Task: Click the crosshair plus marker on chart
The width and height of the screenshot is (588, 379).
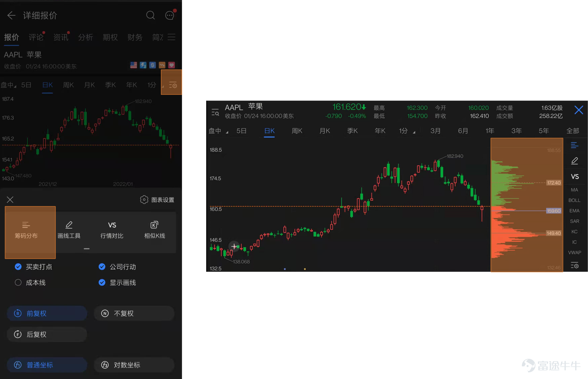Action: [x=234, y=246]
